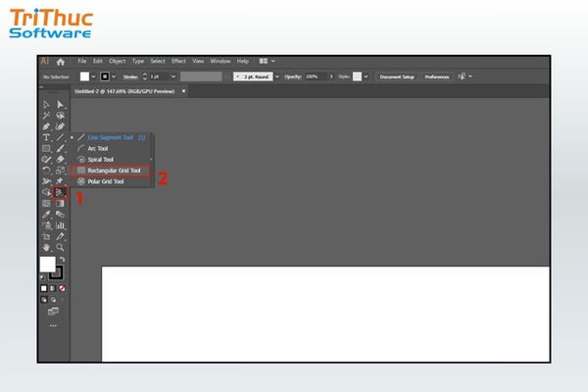Image resolution: width=588 pixels, height=392 pixels.
Task: Select the Gradient tool
Action: (x=60, y=203)
